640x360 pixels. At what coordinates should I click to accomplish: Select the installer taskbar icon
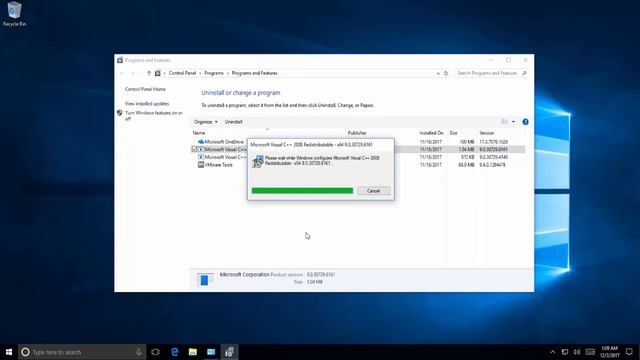(x=229, y=352)
